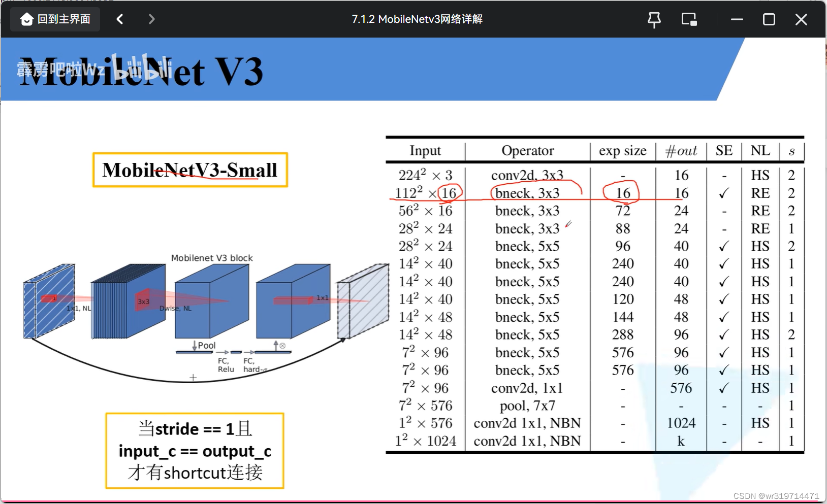Click the 56² × 16 input cell
This screenshot has height=504, width=827.
pyautogui.click(x=425, y=211)
